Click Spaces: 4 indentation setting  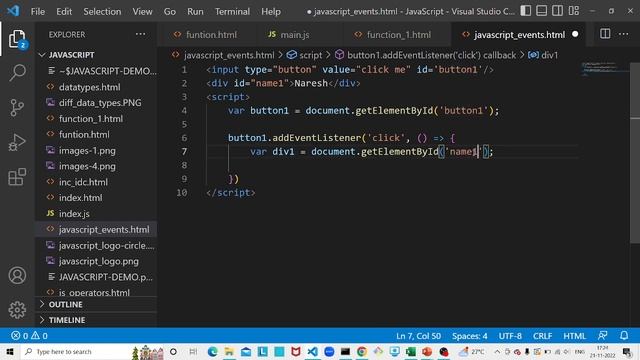[469, 336]
